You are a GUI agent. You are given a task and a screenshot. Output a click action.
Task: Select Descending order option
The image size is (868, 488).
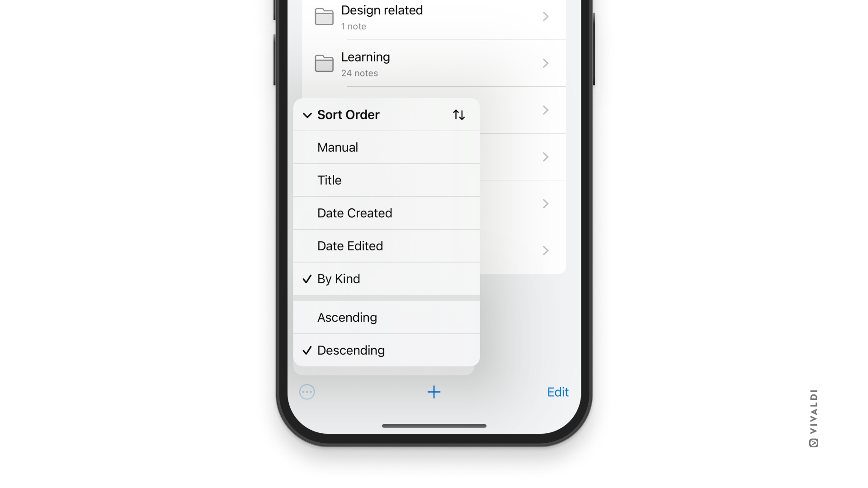pyautogui.click(x=387, y=350)
